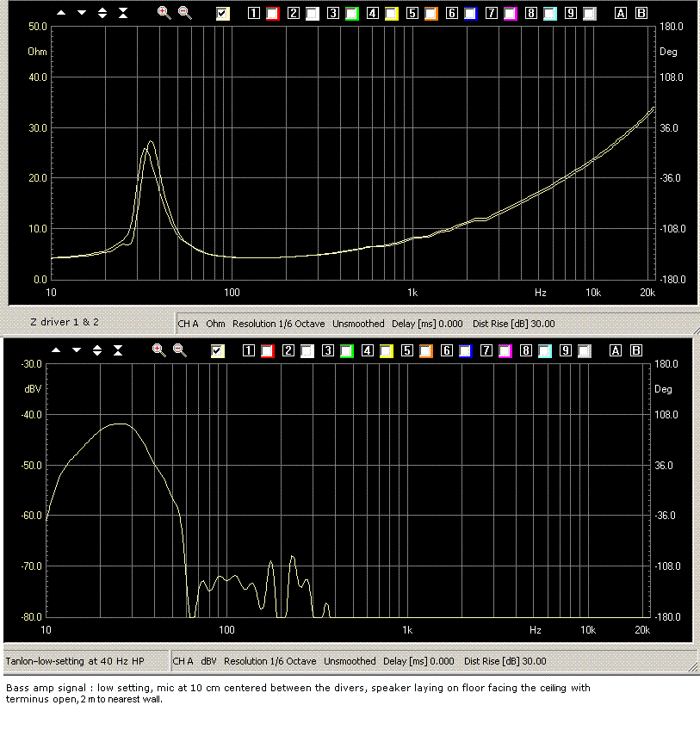The width and height of the screenshot is (700, 736).
Task: Select overlay 9 button in bottom graph
Action: click(566, 350)
